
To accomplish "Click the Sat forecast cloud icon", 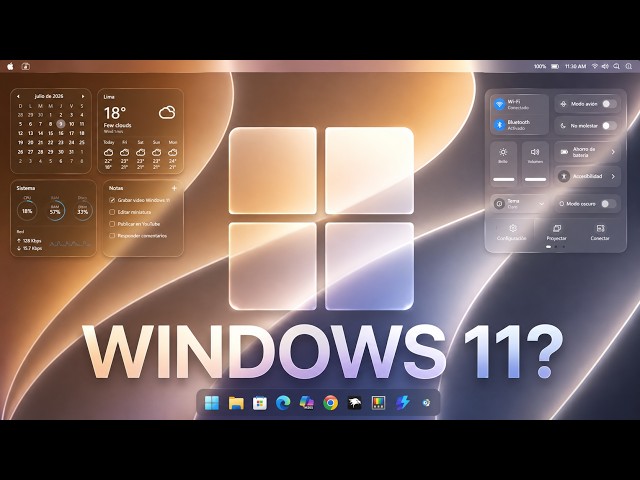I will tap(140, 152).
